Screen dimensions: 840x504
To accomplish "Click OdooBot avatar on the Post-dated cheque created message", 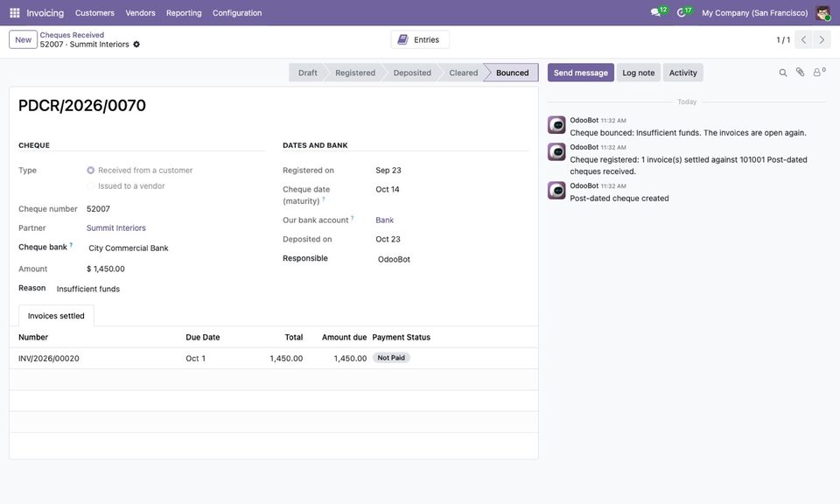I will [556, 190].
